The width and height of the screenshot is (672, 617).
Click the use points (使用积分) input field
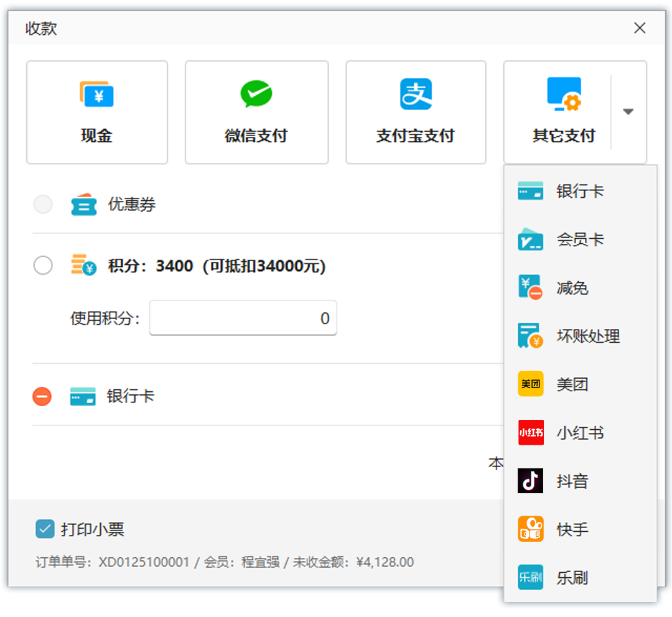tap(243, 318)
